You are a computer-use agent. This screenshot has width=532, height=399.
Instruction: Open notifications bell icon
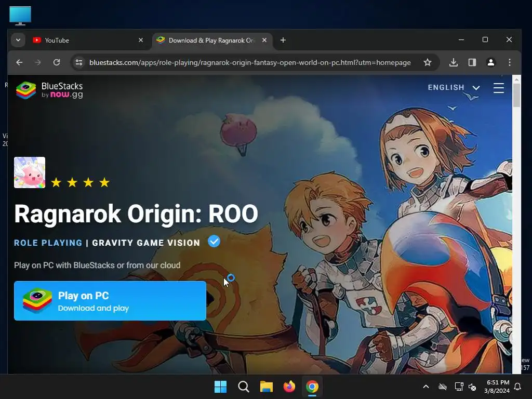point(518,387)
